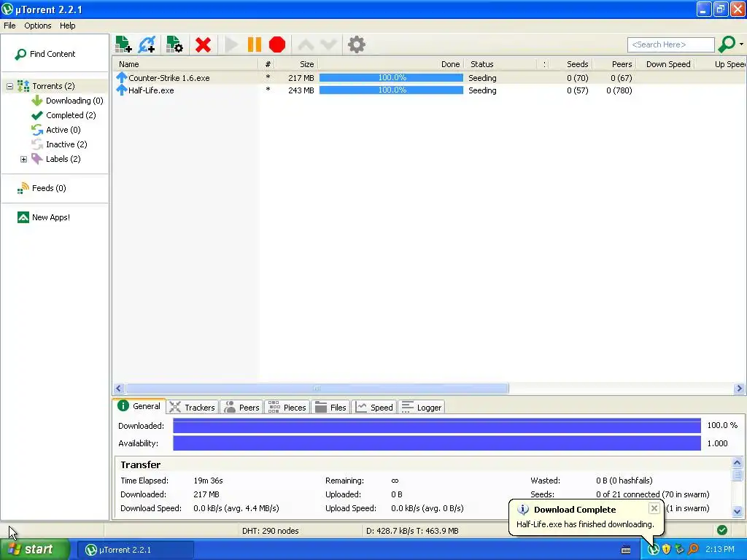Close the Download Complete balloon notification
The height and width of the screenshot is (560, 747).
pyautogui.click(x=654, y=508)
